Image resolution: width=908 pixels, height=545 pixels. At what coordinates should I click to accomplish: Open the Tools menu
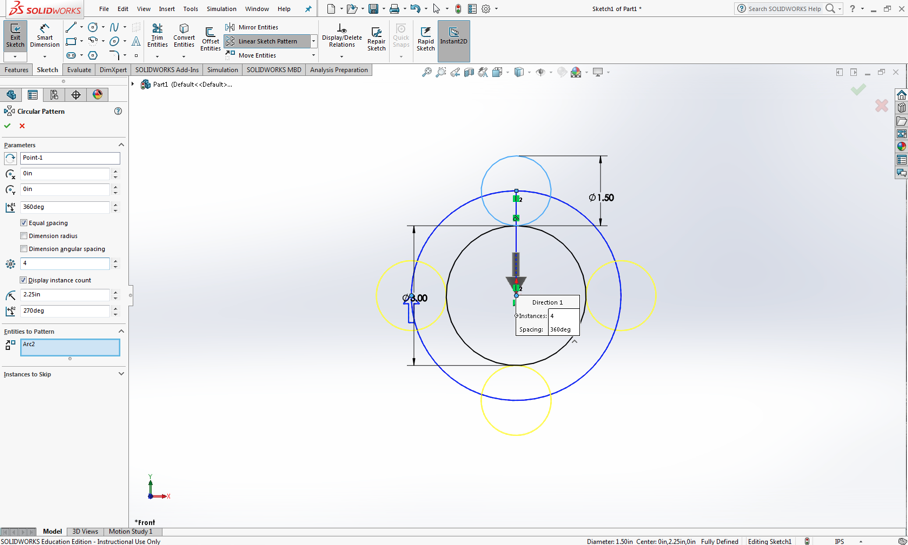(191, 9)
